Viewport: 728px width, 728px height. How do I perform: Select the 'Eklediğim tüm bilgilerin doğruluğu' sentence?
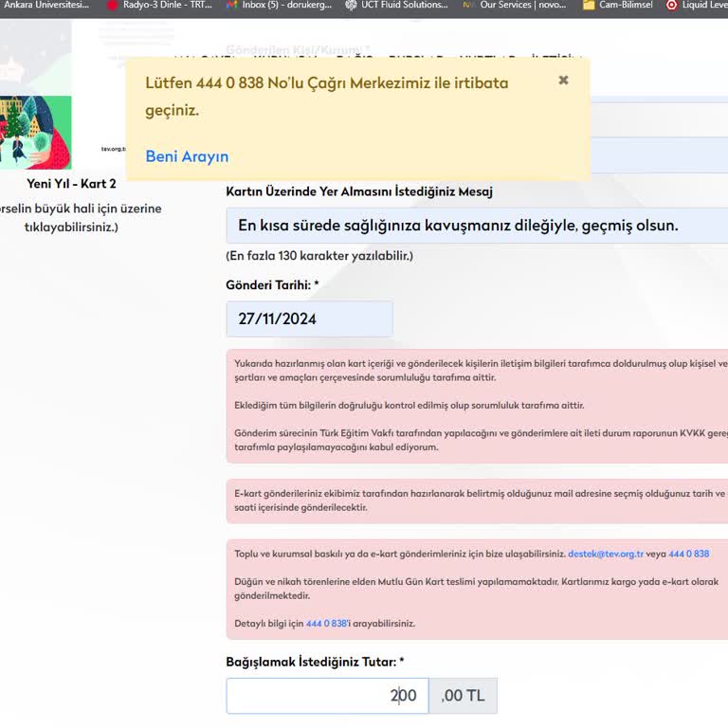(x=409, y=406)
